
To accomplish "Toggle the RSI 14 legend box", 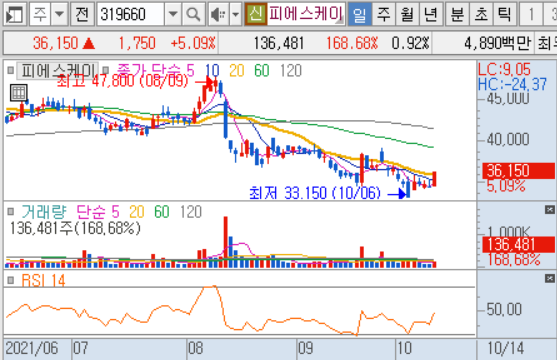I will tap(11, 281).
